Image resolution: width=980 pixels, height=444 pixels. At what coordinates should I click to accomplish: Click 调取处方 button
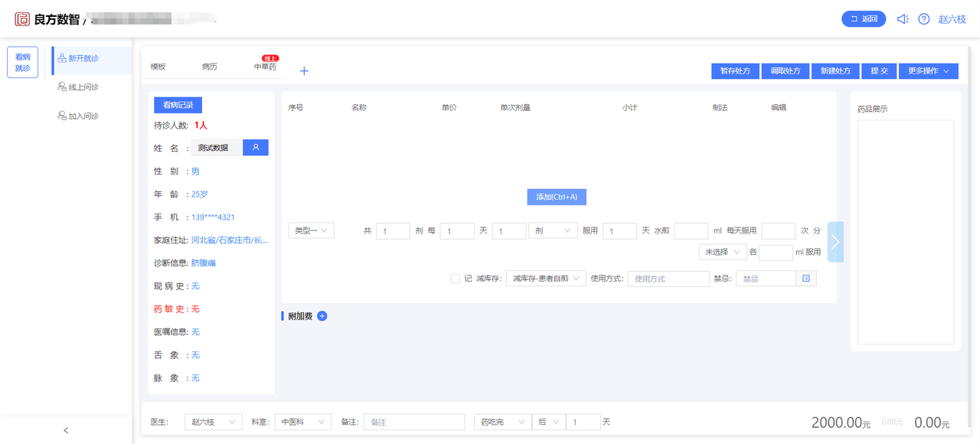click(786, 70)
